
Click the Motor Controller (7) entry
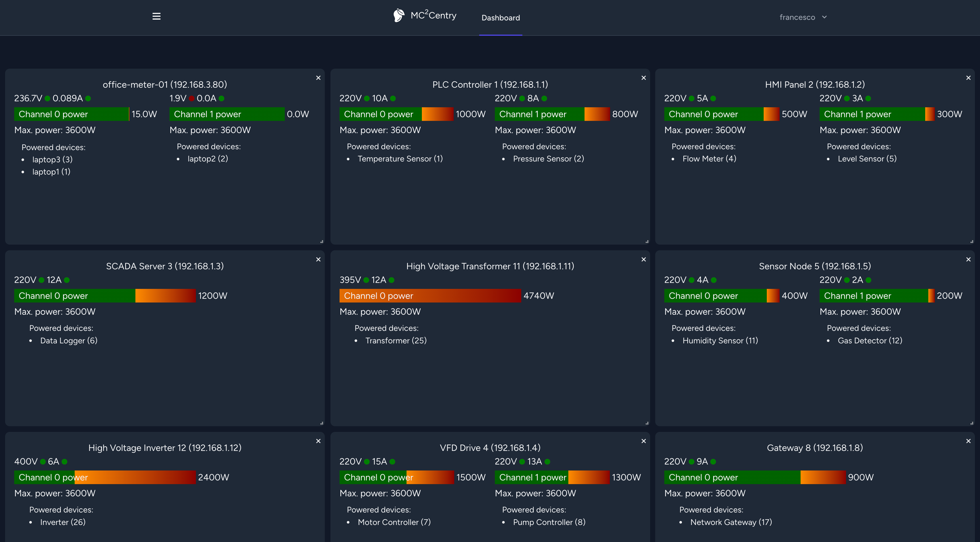(394, 522)
